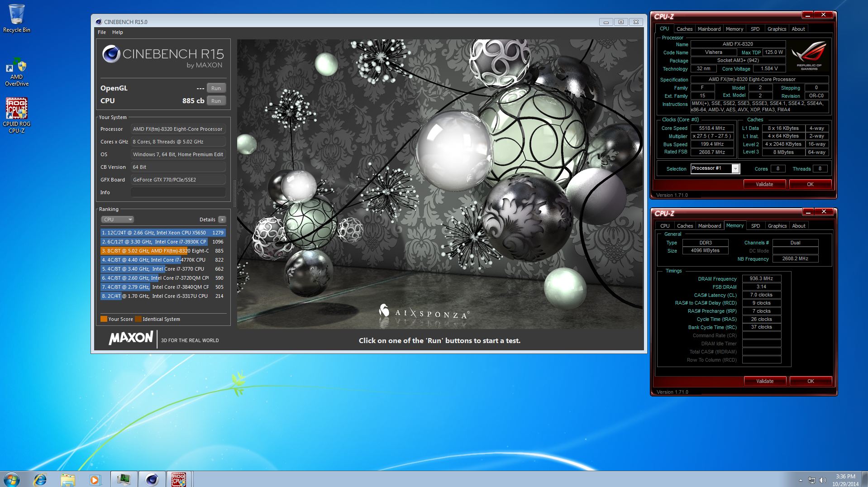The image size is (868, 487).
Task: Open SPD tab in upper CPU-Z window
Action: [755, 29]
